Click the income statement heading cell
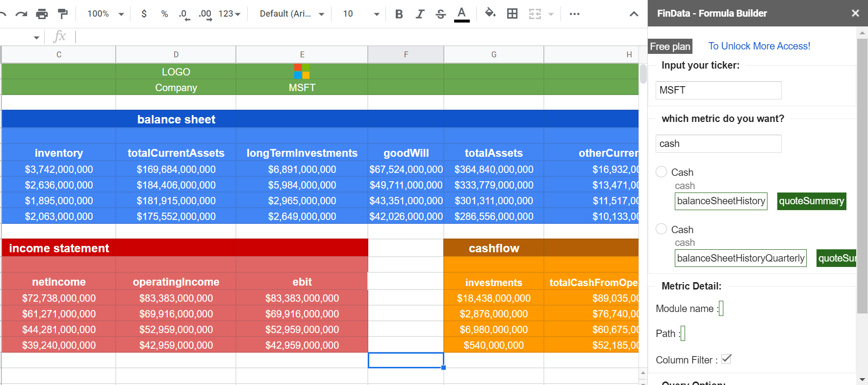This screenshot has height=385, width=868. click(59, 248)
